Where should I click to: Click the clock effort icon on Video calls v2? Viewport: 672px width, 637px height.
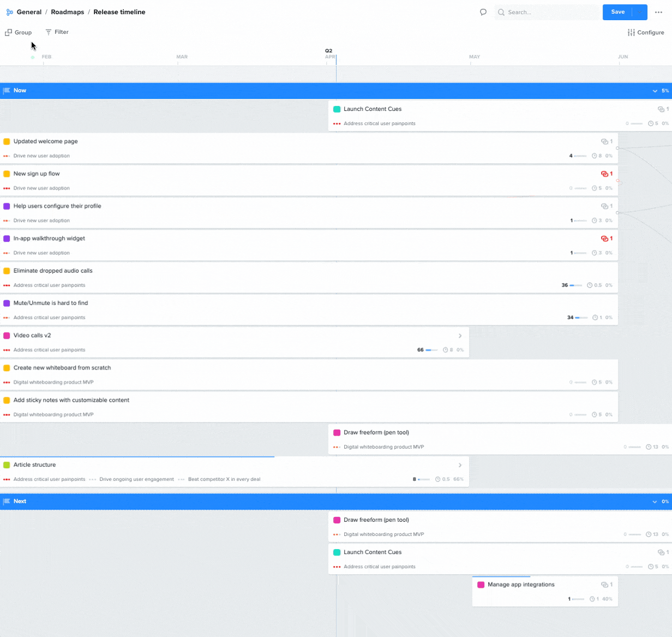click(446, 350)
